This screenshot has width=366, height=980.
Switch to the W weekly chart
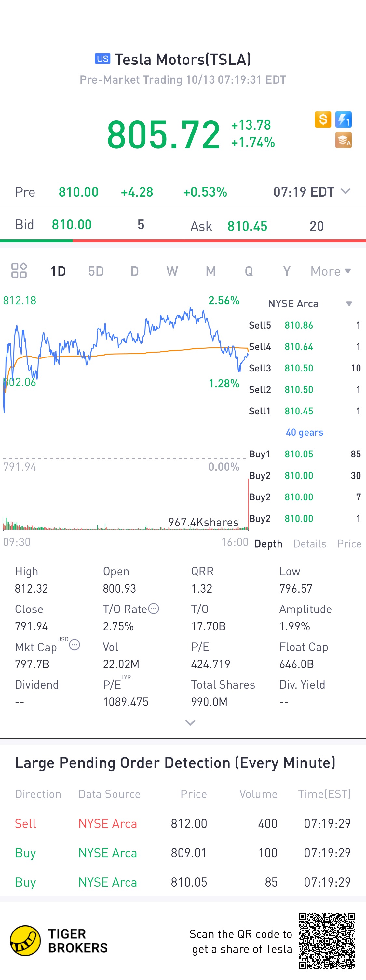coord(172,271)
